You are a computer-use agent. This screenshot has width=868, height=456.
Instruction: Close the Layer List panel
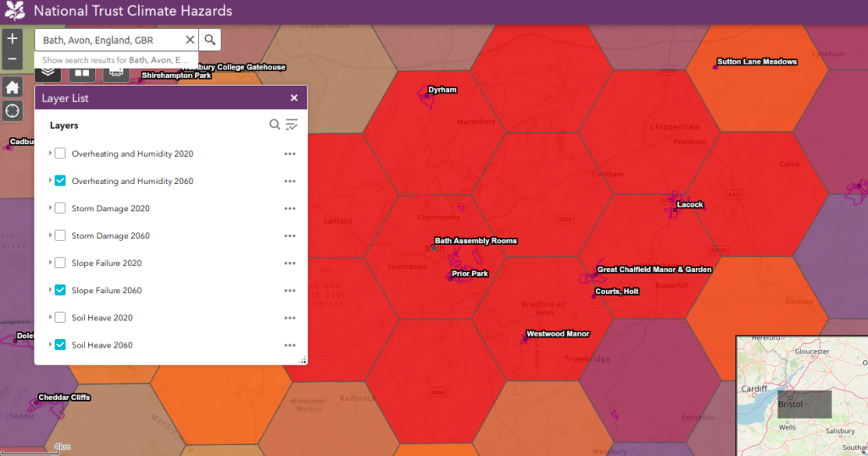(294, 98)
